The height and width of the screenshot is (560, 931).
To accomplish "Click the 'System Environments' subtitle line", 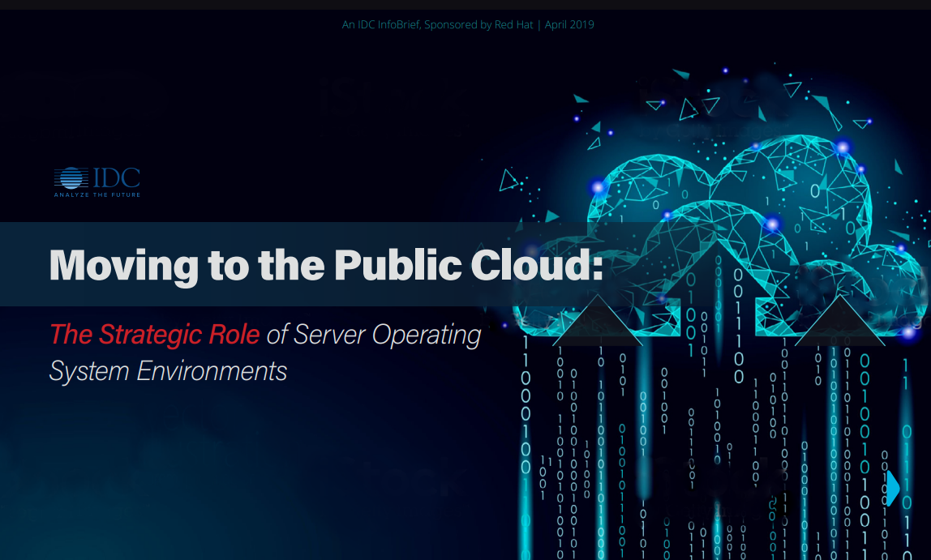I will click(168, 371).
